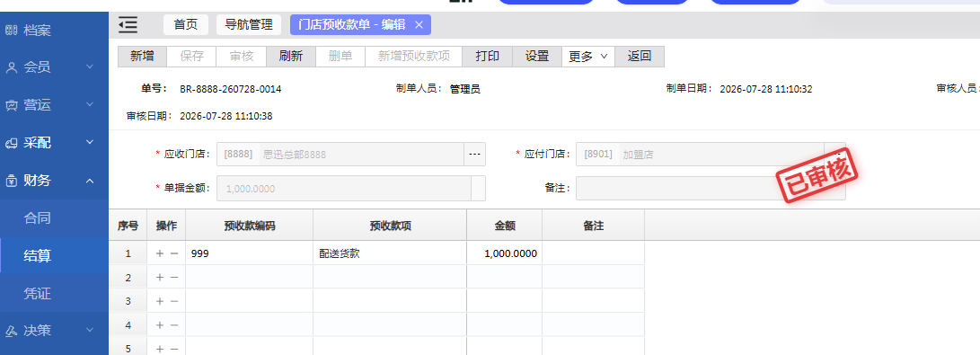Collapse the sidebar with the menu fold icon
Viewport: 980px width, 355px height.
coord(128,25)
